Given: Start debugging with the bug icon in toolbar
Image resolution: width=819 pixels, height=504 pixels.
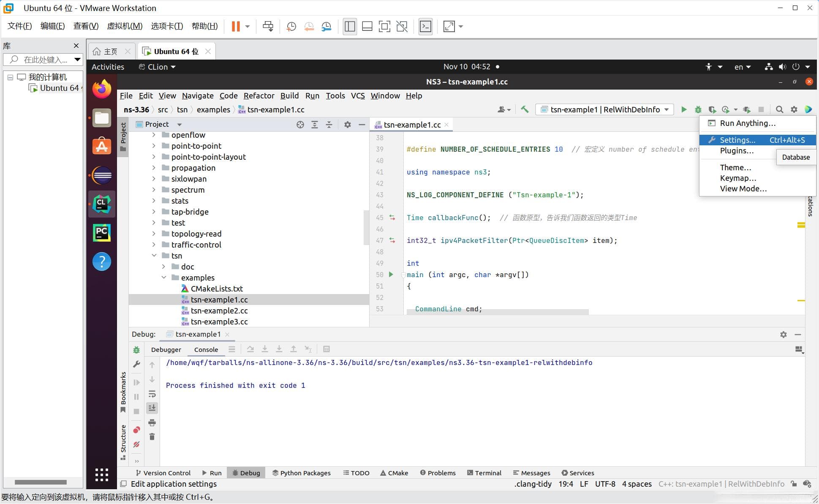Looking at the screenshot, I should point(698,109).
